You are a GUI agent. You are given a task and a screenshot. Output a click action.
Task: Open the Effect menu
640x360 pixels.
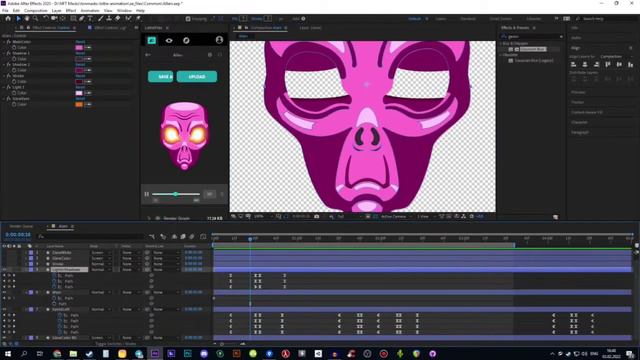71,11
